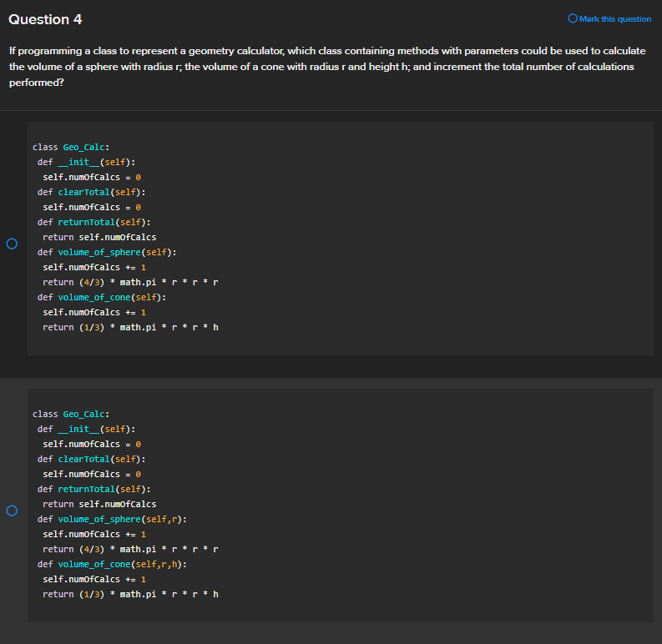Select the first answer option radio button
Image resolution: width=662 pixels, height=644 pixels.
[12, 244]
